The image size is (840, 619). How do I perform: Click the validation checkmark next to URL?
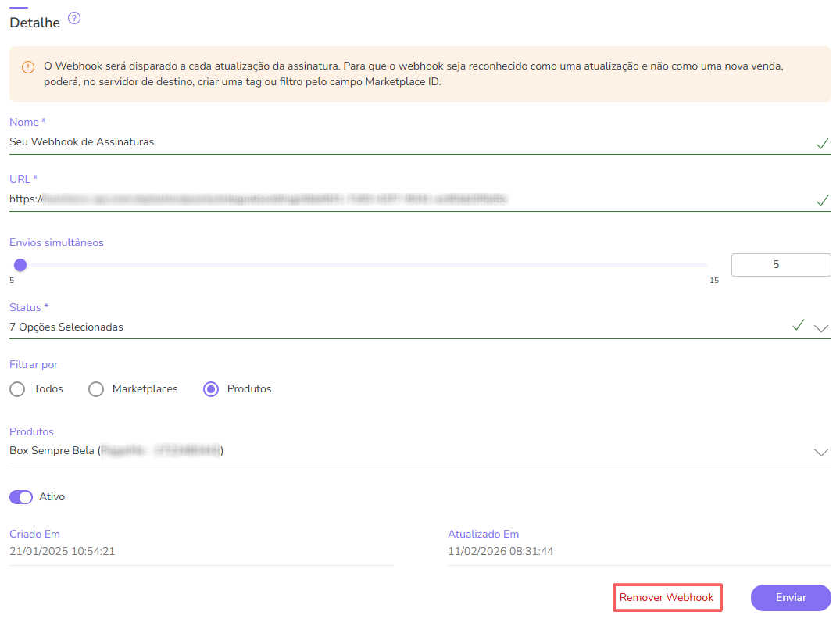coord(822,200)
